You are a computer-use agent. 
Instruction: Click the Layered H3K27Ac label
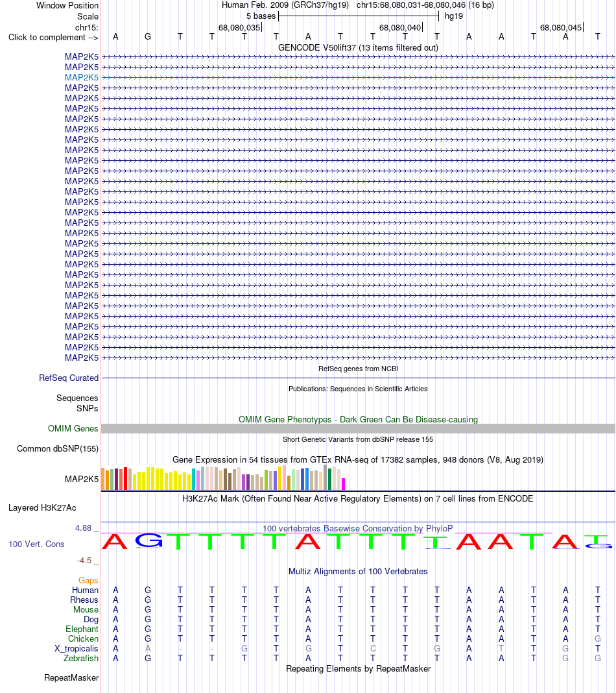(x=42, y=508)
